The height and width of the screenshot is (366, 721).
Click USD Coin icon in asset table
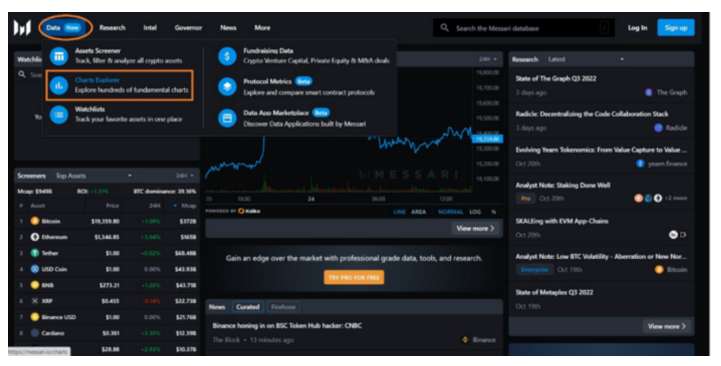pyautogui.click(x=34, y=269)
